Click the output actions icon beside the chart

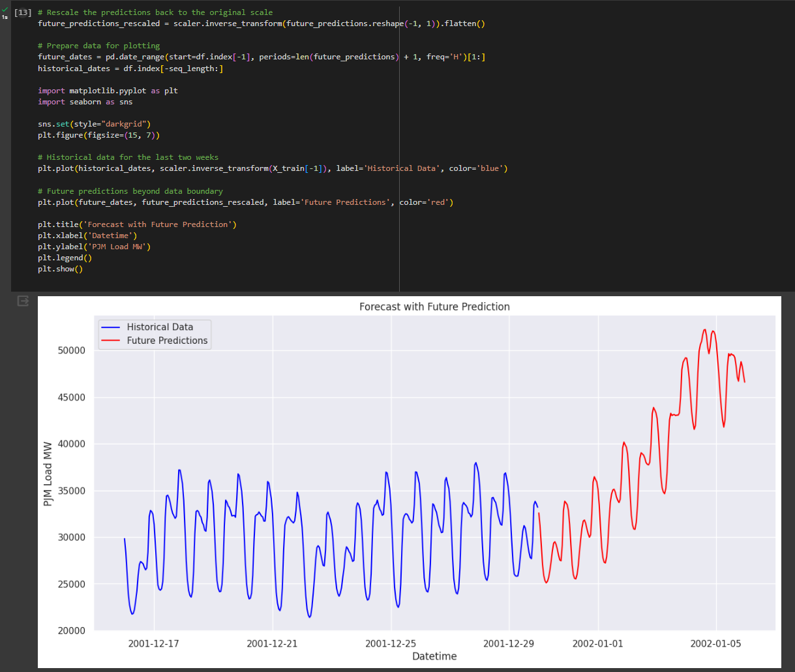point(23,301)
